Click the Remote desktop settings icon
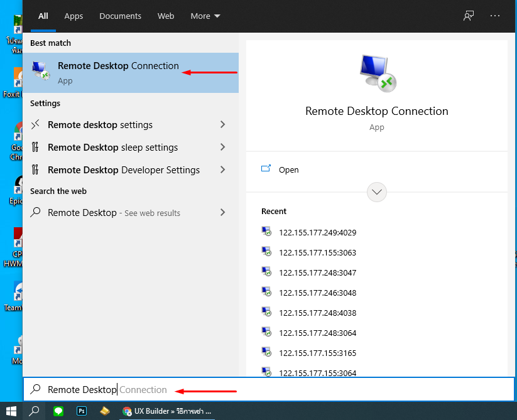517x420 pixels. coord(35,124)
